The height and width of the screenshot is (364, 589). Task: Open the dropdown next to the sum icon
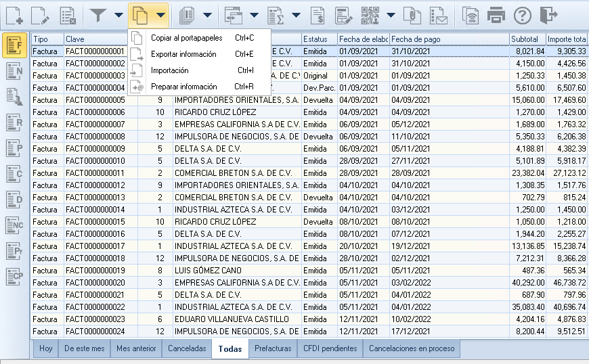point(296,16)
